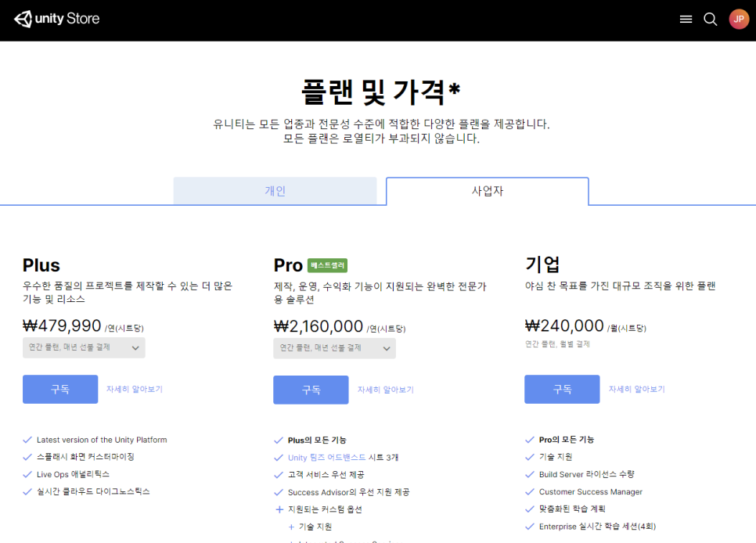
Task: Open the Pro plan billing dropdown
Action: (x=335, y=348)
